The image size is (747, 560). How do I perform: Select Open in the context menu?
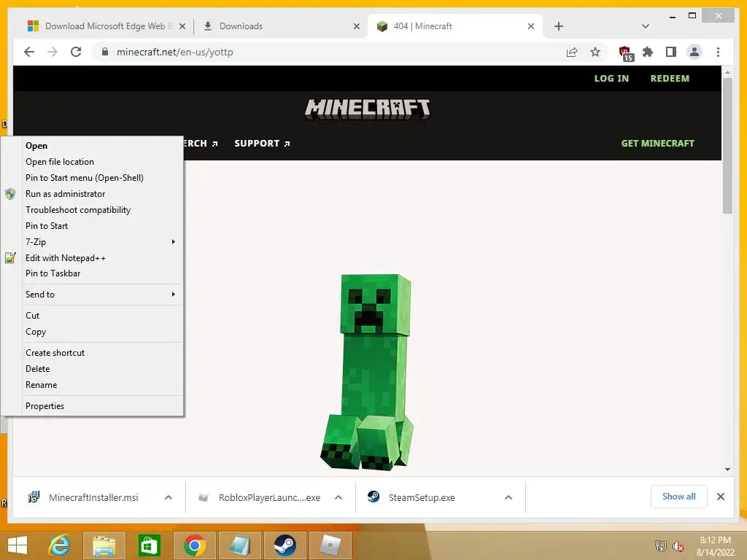(x=102, y=146)
